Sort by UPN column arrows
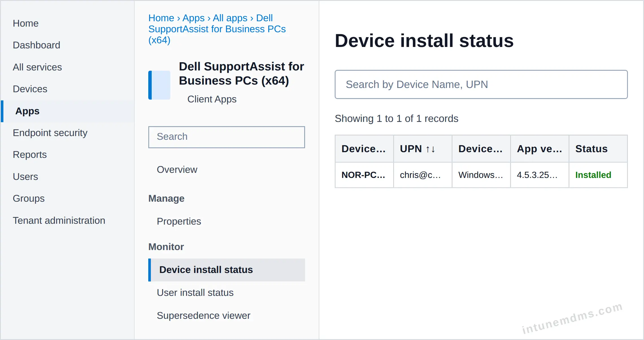 430,149
